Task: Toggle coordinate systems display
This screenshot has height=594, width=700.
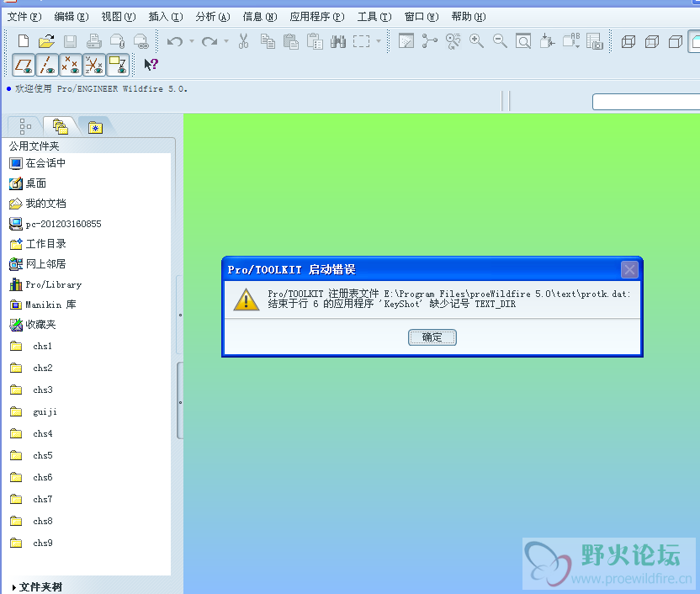Action: (94, 65)
